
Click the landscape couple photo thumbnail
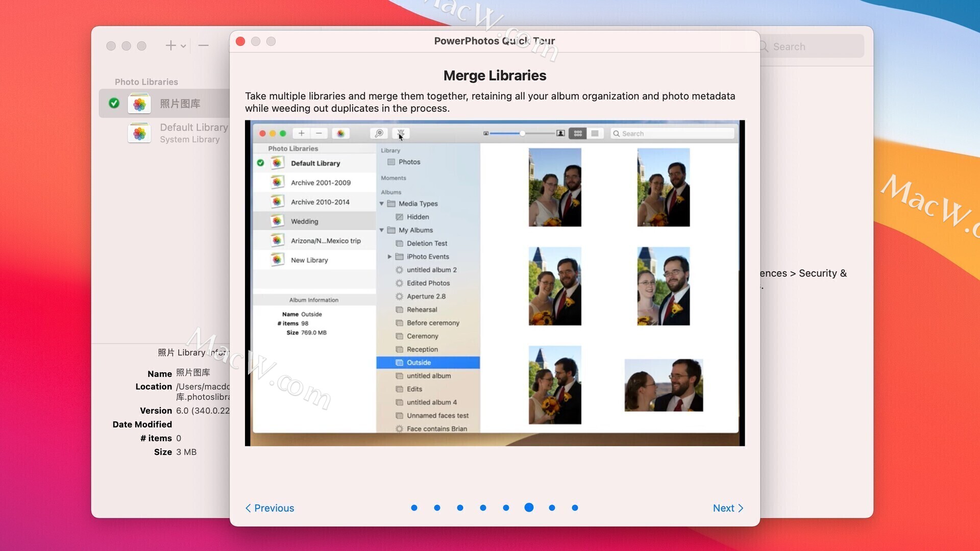click(664, 385)
